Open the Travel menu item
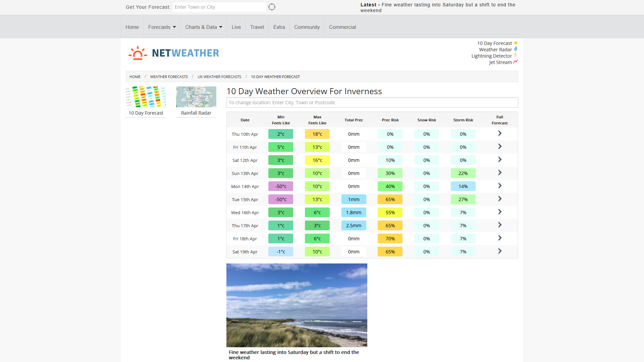The height and width of the screenshot is (362, 644). (257, 27)
